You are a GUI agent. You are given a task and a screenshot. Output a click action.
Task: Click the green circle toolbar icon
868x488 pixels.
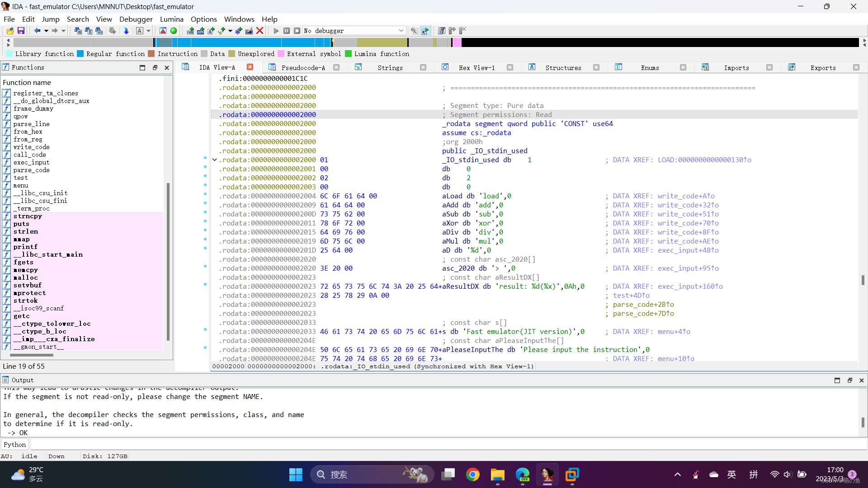click(x=174, y=31)
